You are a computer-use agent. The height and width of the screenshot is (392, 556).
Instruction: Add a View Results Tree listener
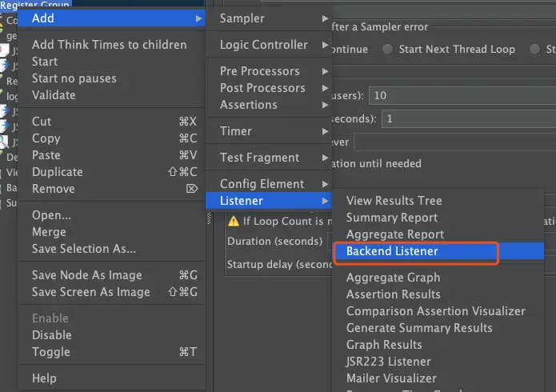[394, 201]
